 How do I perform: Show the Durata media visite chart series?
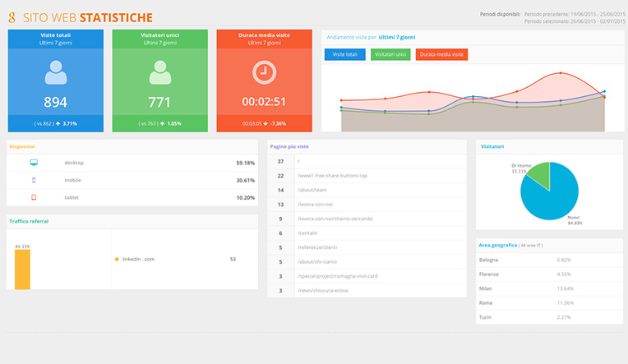click(442, 54)
